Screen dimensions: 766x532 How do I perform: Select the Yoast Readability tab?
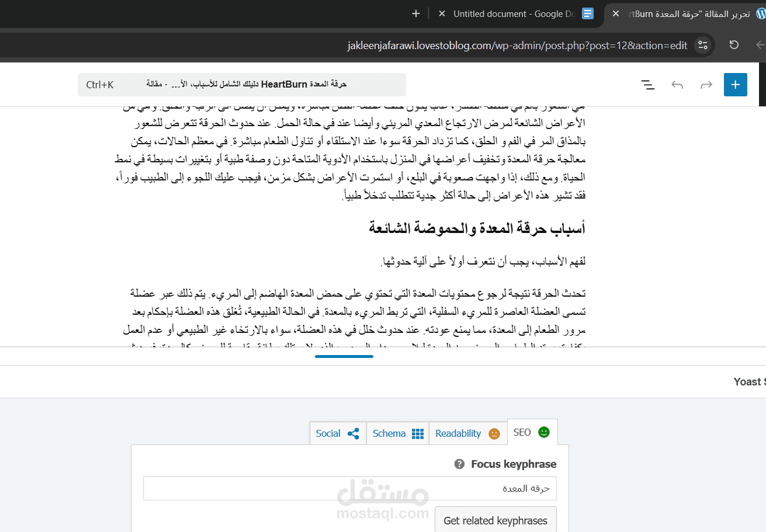tap(468, 433)
